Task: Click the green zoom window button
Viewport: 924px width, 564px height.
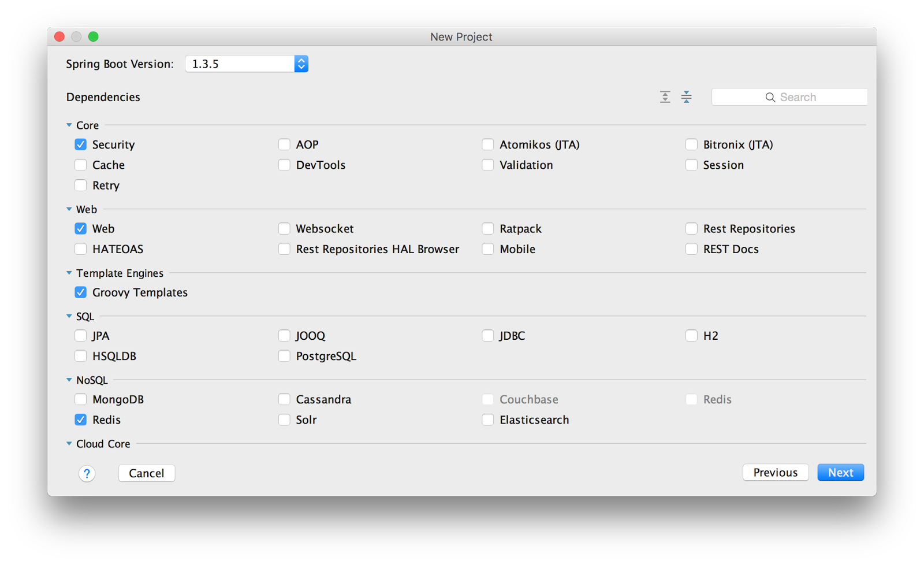Action: pos(94,36)
